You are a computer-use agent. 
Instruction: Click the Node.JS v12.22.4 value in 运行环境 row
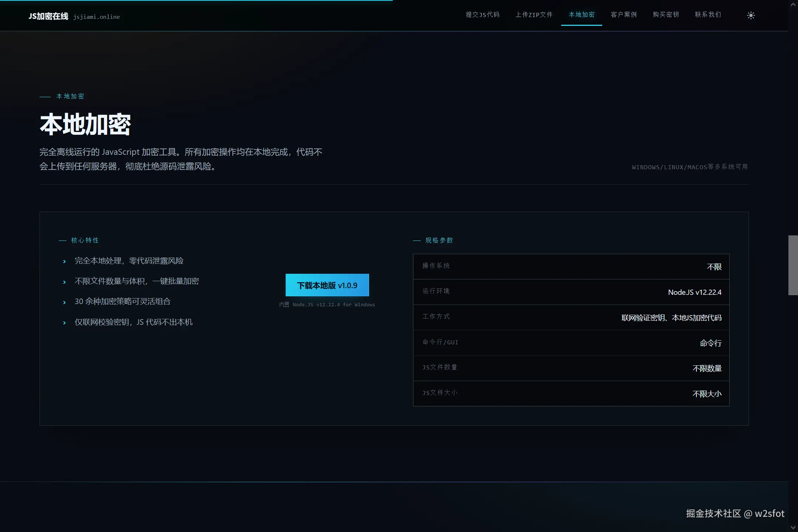[x=695, y=292]
